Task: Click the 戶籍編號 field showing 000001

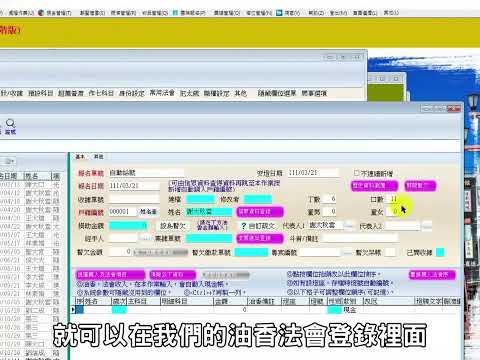Action: [123, 212]
